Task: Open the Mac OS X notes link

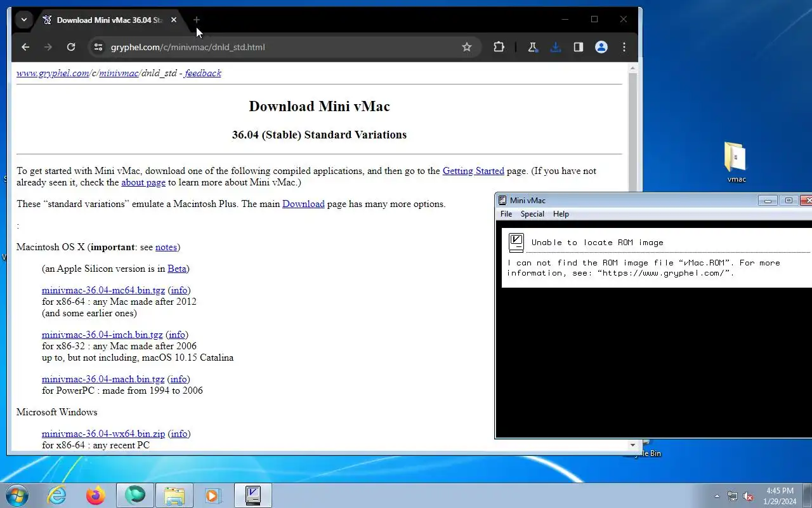Action: pos(166,247)
